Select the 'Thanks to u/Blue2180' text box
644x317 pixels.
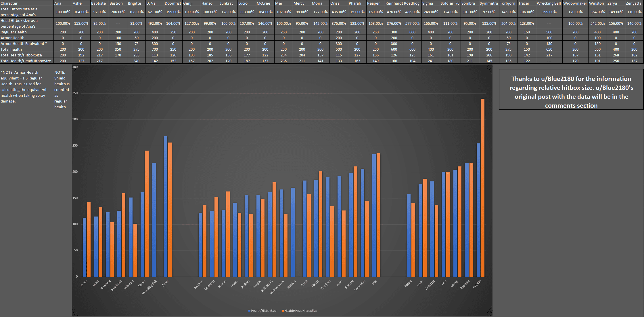pos(571,89)
